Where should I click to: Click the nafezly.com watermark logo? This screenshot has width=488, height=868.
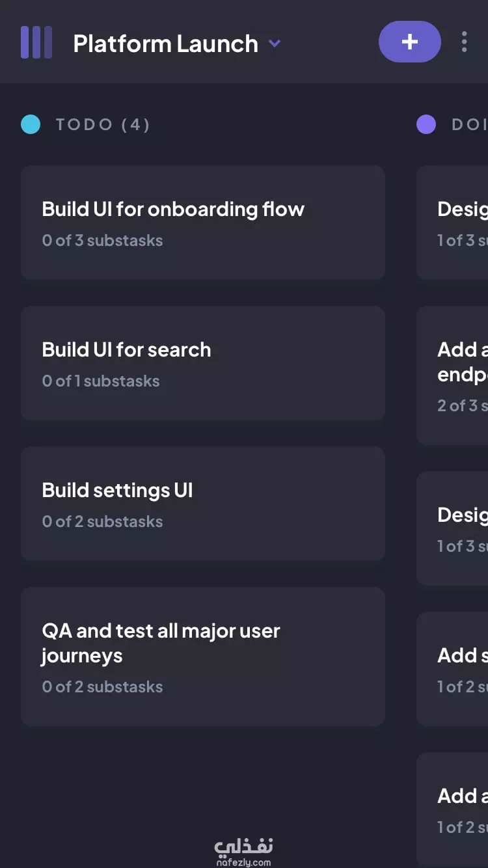click(x=243, y=852)
